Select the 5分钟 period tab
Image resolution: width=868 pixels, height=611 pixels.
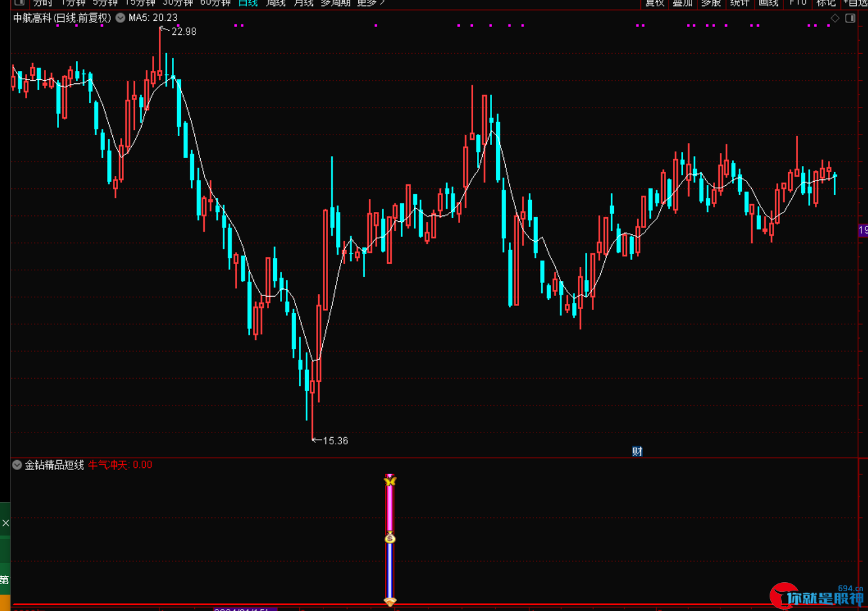pos(105,3)
